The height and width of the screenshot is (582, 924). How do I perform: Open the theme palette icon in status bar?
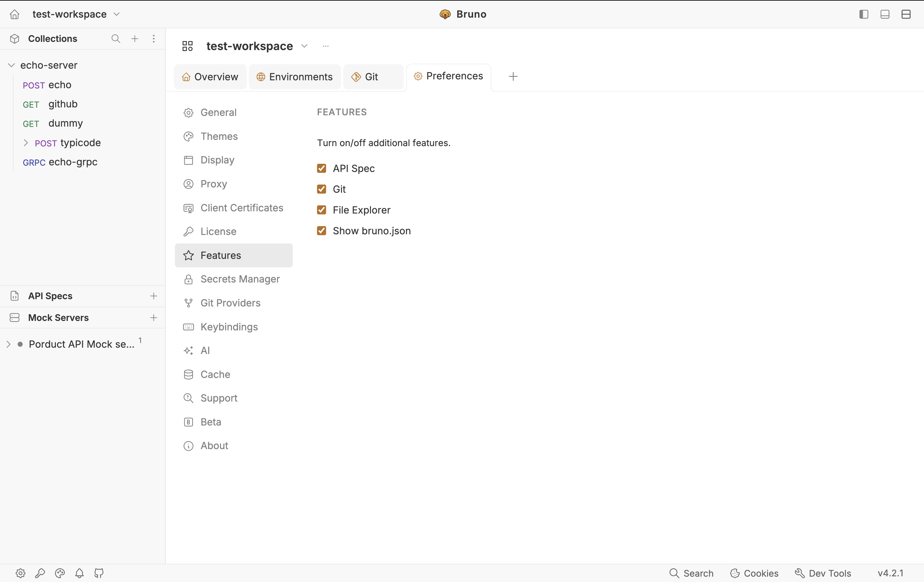tap(60, 573)
